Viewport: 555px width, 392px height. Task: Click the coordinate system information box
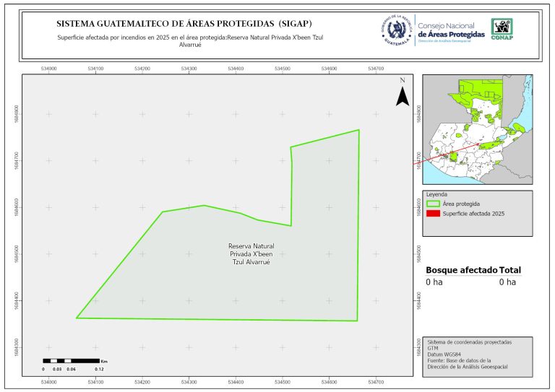(x=478, y=355)
